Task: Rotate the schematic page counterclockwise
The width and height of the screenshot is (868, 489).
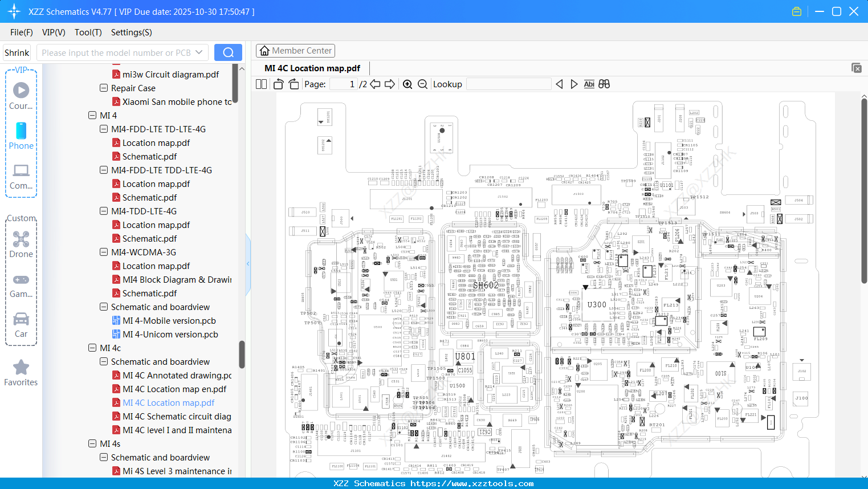Action: [278, 84]
